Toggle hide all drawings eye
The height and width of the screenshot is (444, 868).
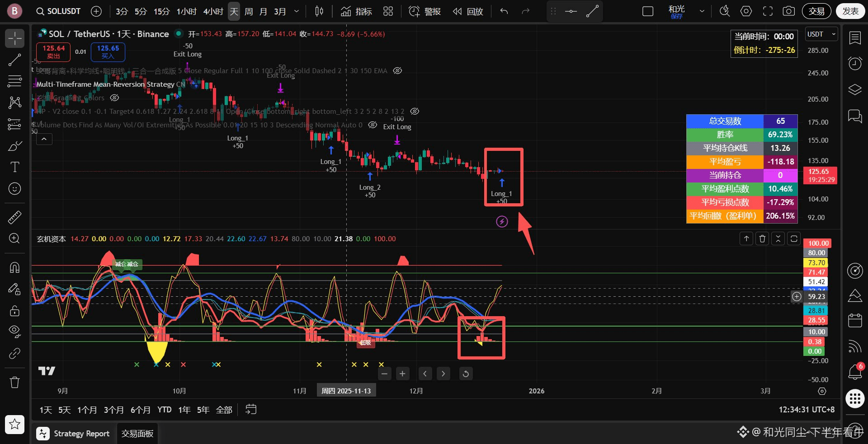pos(14,332)
